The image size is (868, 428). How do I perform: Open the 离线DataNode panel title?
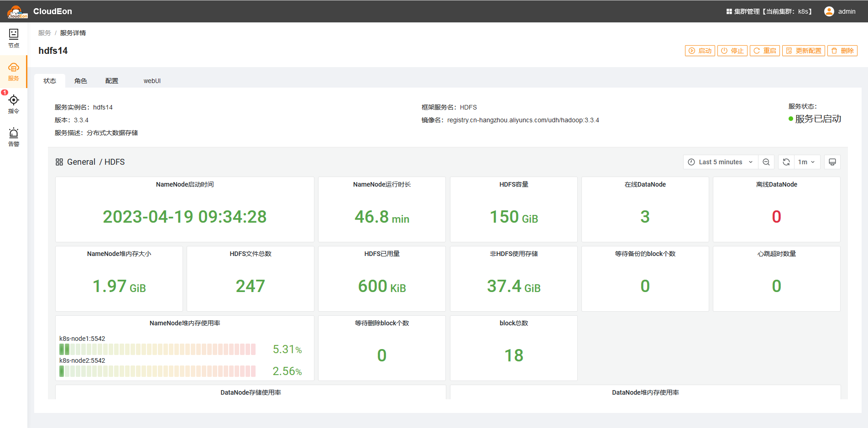point(777,184)
